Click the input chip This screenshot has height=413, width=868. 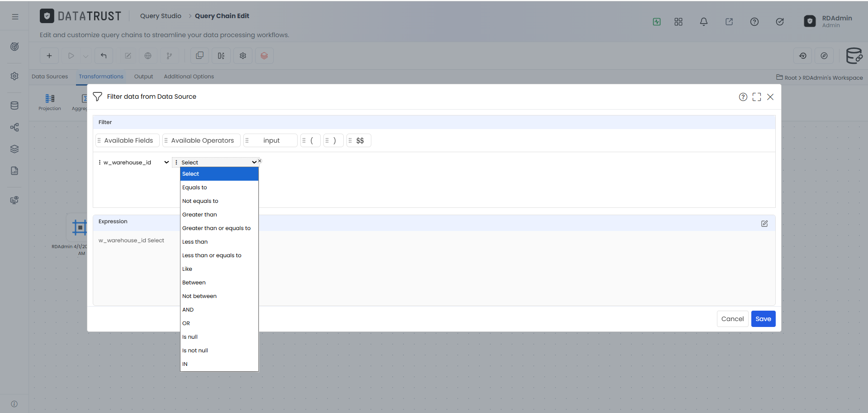point(270,140)
